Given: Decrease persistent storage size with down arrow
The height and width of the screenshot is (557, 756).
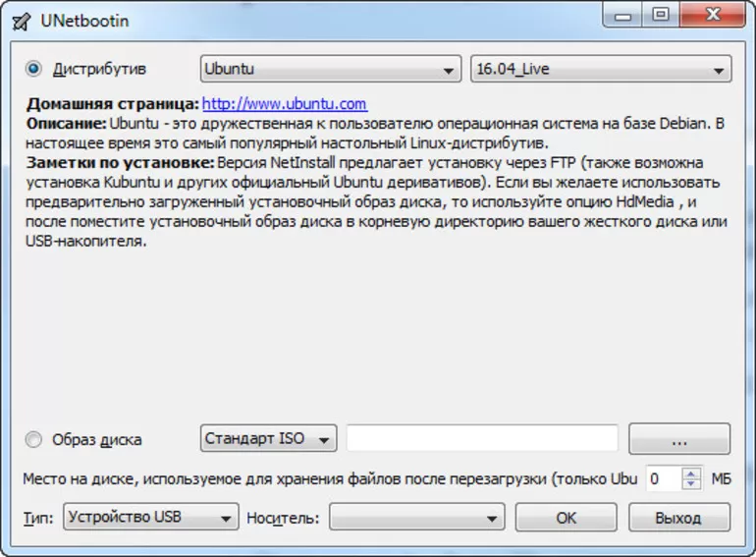Looking at the screenshot, I should tap(691, 483).
